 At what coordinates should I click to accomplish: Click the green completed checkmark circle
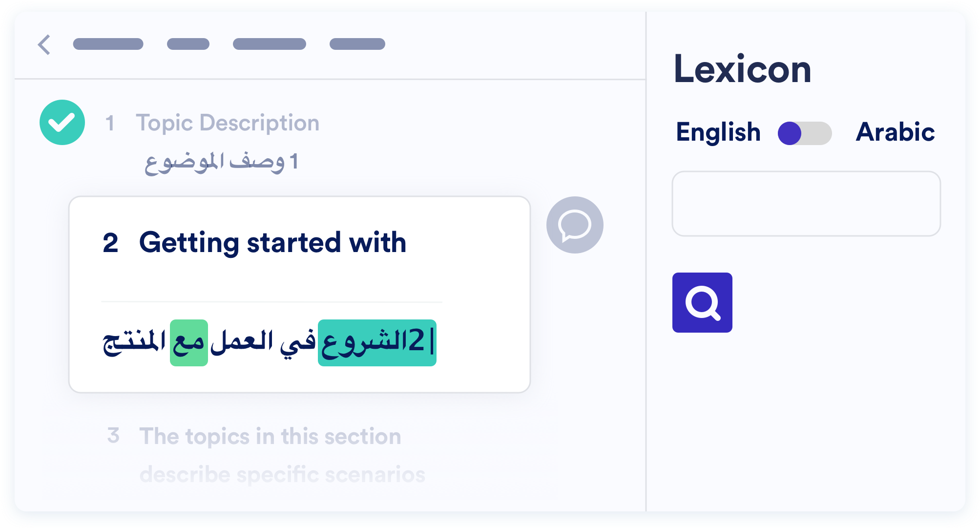click(x=62, y=122)
